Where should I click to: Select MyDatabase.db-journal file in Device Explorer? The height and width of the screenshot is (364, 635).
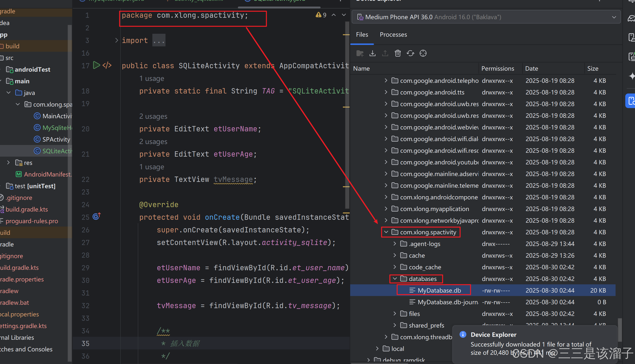pyautogui.click(x=483, y=302)
